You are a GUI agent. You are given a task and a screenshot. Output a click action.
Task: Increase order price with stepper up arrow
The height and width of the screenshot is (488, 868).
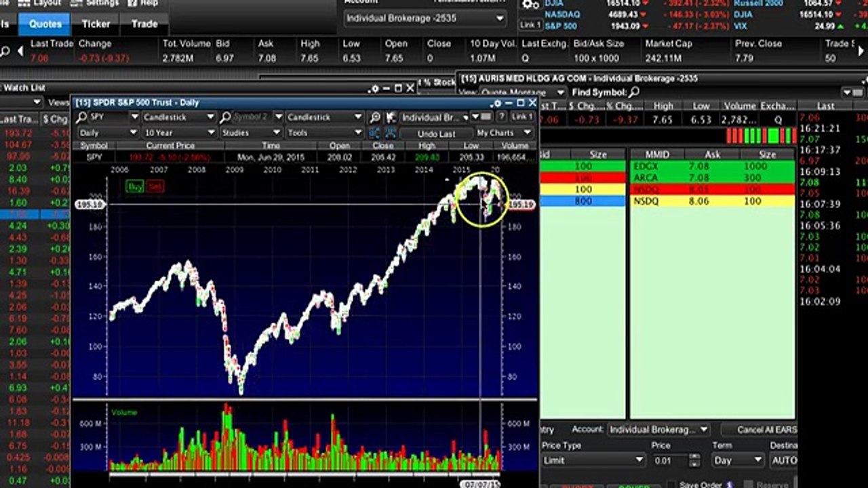click(x=694, y=457)
